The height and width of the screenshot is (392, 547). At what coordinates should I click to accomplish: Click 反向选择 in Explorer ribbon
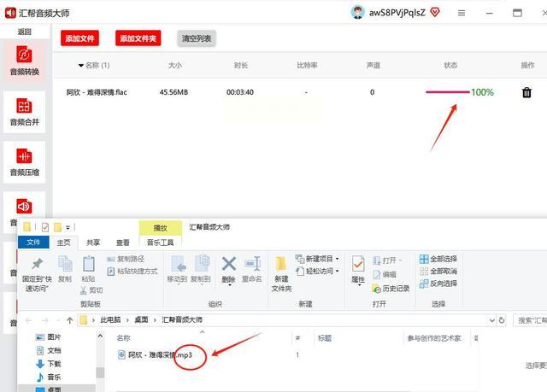438,284
